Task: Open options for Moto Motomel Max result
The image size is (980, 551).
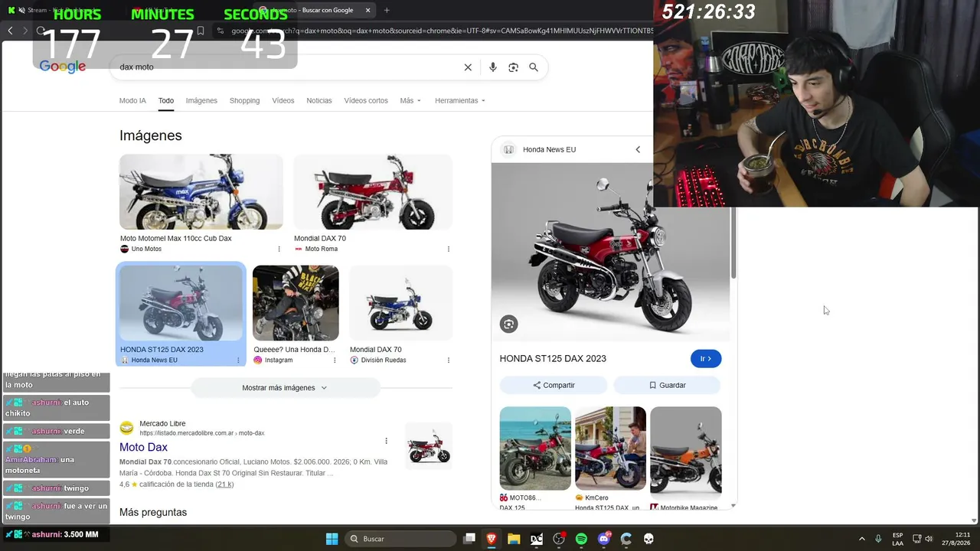Action: click(x=279, y=249)
